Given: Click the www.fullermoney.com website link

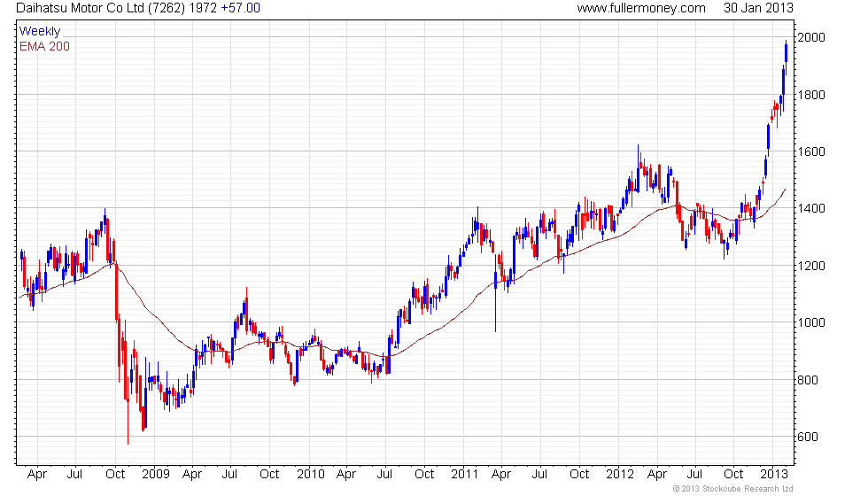Looking at the screenshot, I should 640,8.
